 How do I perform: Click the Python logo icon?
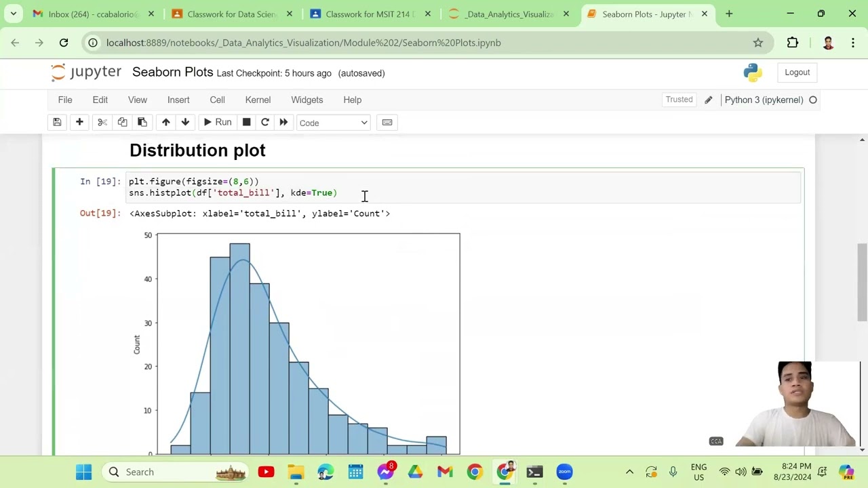753,73
